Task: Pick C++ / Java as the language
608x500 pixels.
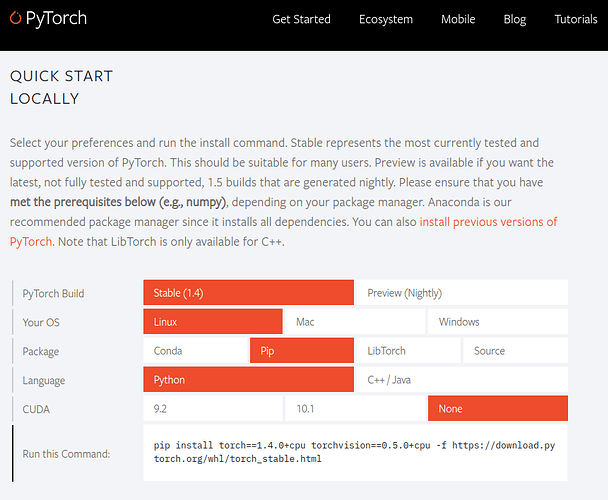Action: coord(462,379)
